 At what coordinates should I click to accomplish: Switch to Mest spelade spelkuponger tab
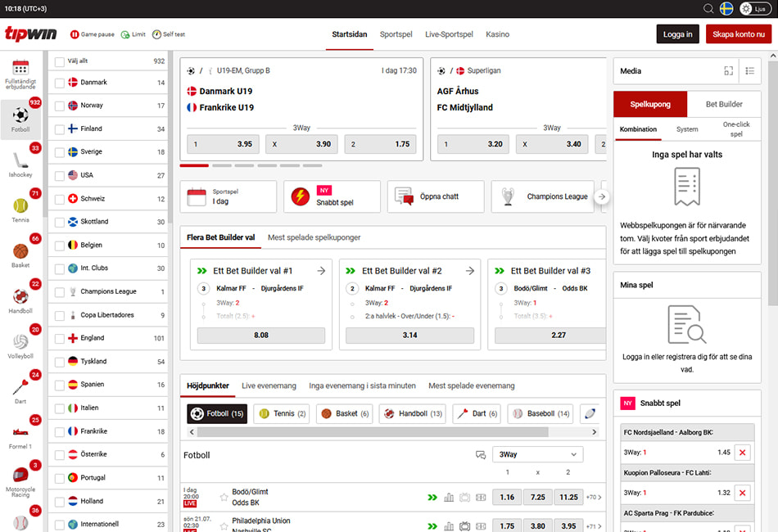pos(314,237)
